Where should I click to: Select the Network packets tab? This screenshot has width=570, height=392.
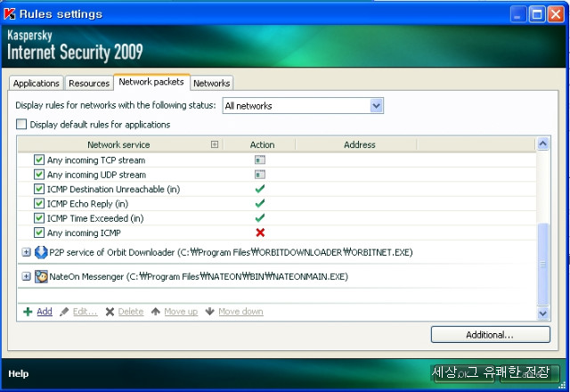tap(151, 82)
